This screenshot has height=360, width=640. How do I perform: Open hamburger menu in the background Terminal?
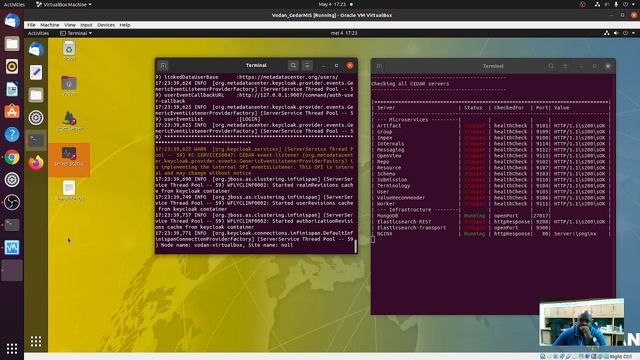pos(565,66)
